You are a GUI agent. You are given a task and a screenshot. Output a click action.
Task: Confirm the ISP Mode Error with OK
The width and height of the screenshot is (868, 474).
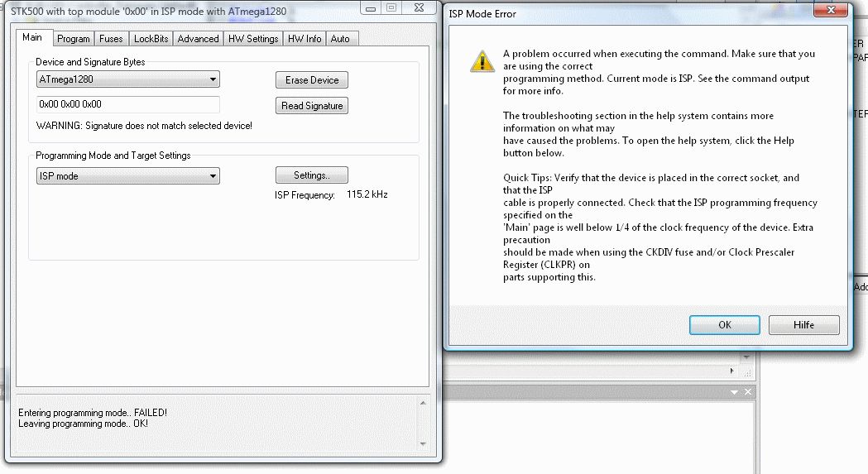724,325
